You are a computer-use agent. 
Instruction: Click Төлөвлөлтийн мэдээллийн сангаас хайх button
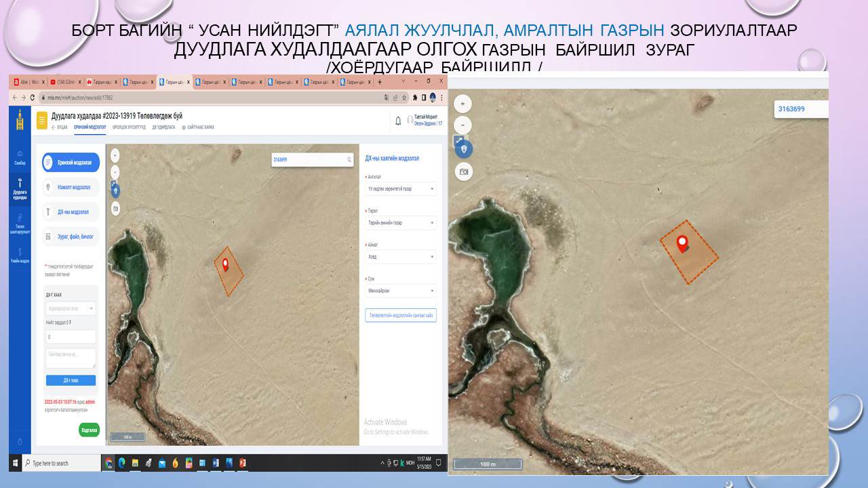[x=401, y=315]
